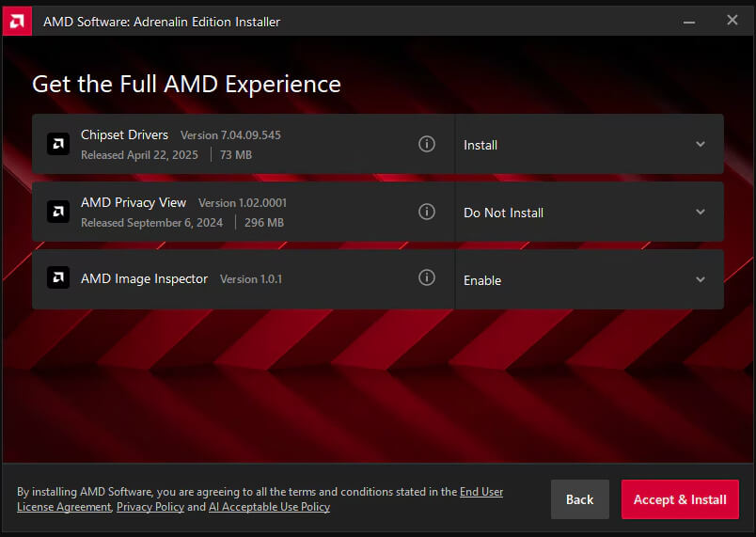Screen dimensions: 756x537
Task: Click Version 1.02.0001 text
Action: coord(243,203)
